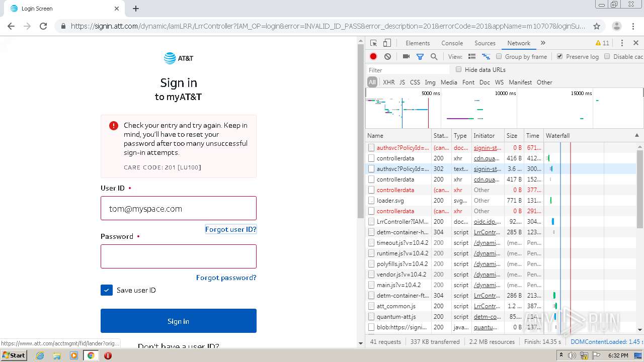Filter requests by Img type

pos(430,82)
